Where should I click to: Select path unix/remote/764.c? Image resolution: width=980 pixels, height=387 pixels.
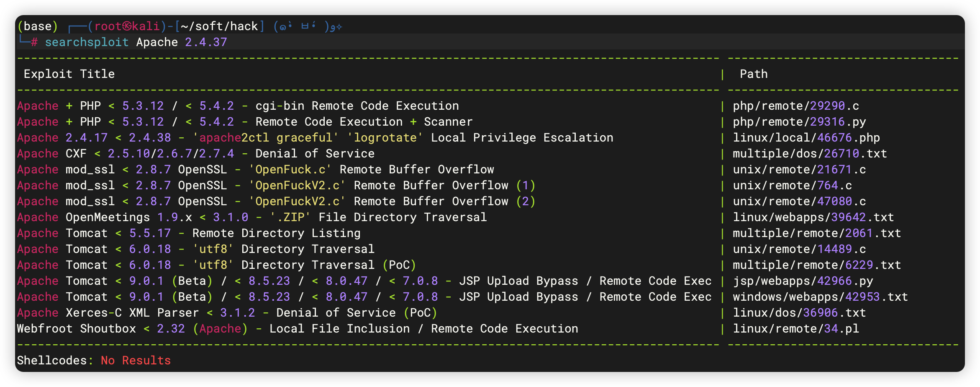point(792,186)
